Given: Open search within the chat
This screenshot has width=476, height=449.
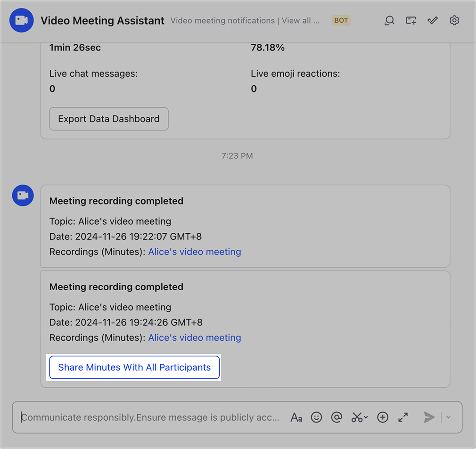Looking at the screenshot, I should (x=389, y=20).
